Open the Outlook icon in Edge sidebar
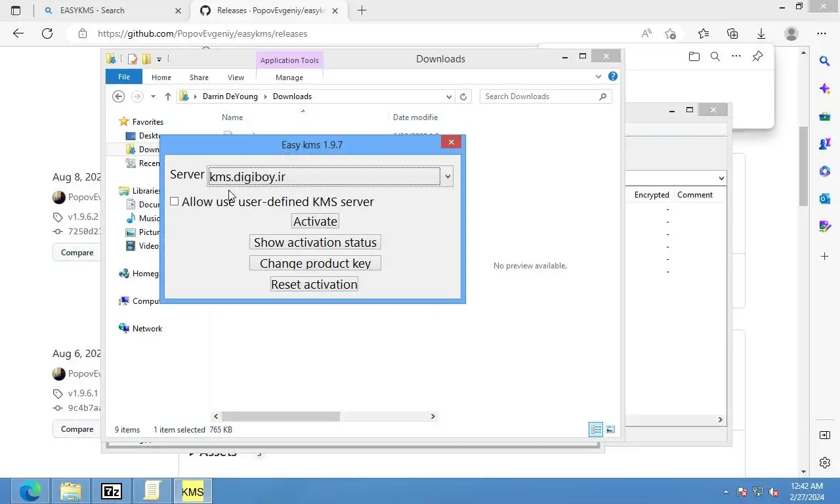 (825, 199)
